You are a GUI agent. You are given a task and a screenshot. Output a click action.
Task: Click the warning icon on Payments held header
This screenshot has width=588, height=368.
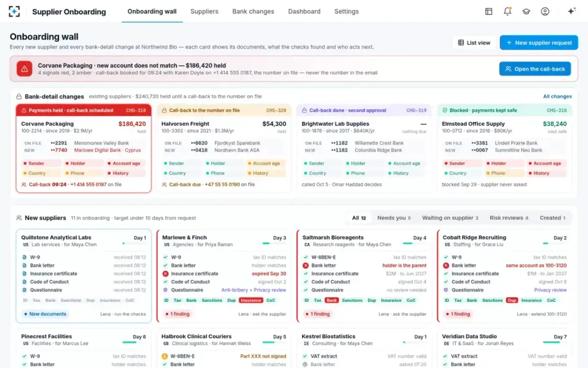click(x=24, y=110)
